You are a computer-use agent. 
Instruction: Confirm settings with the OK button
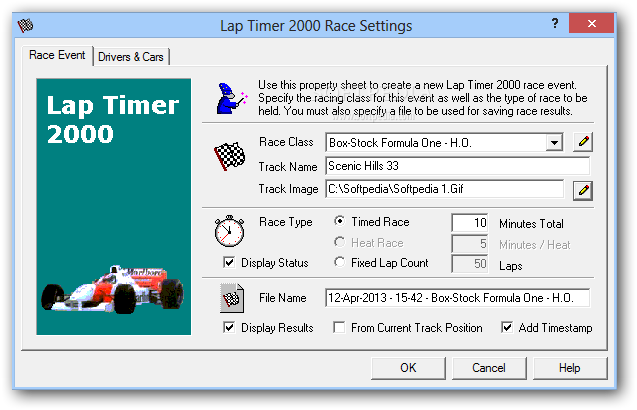tap(408, 368)
